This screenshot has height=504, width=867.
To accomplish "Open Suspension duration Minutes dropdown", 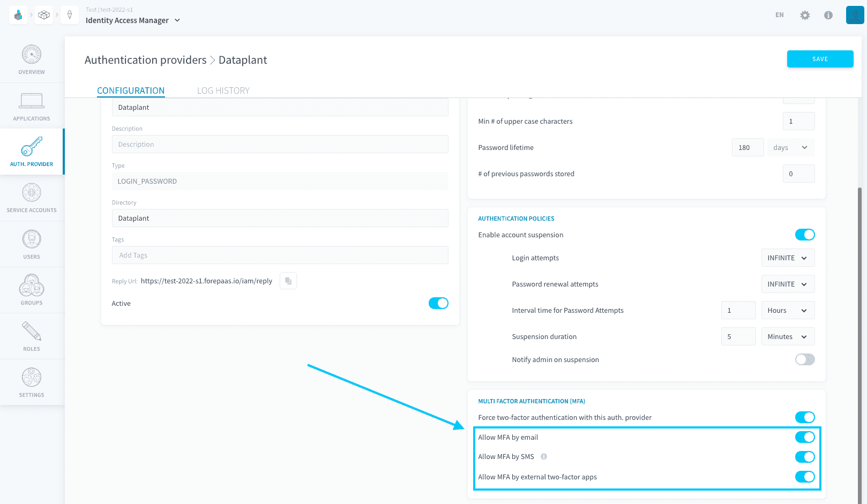I will click(788, 336).
